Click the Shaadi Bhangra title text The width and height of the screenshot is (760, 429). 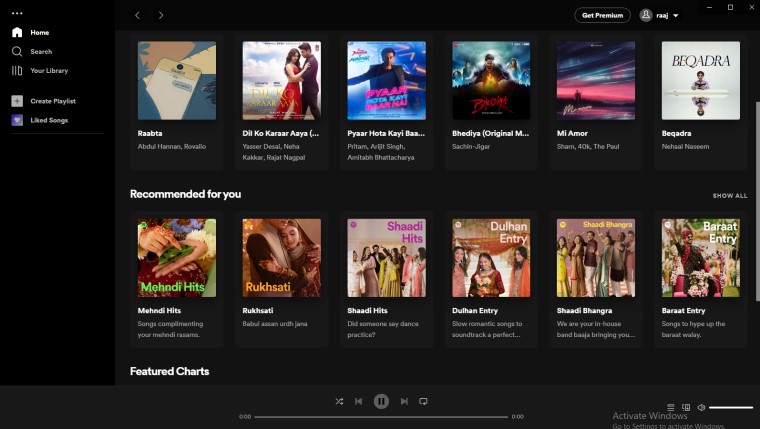tap(584, 311)
